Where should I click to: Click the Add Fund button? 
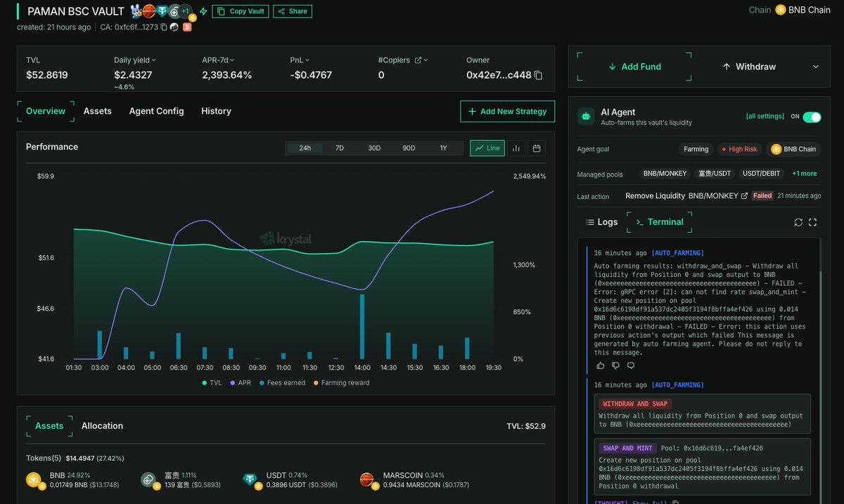634,67
